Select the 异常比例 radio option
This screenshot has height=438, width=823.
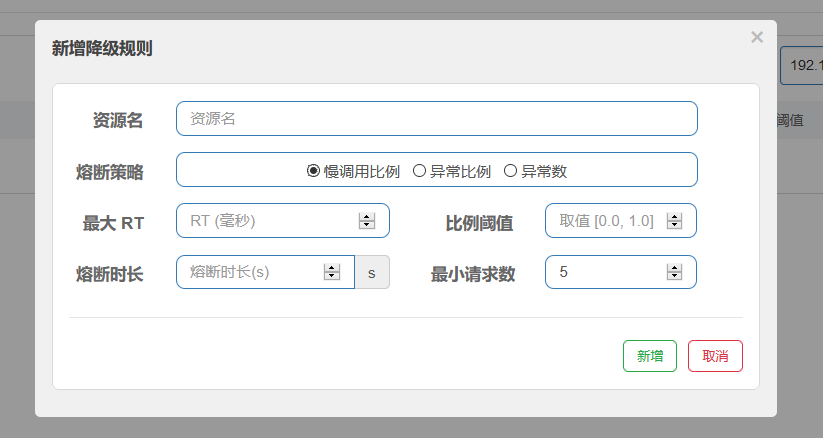[419, 171]
